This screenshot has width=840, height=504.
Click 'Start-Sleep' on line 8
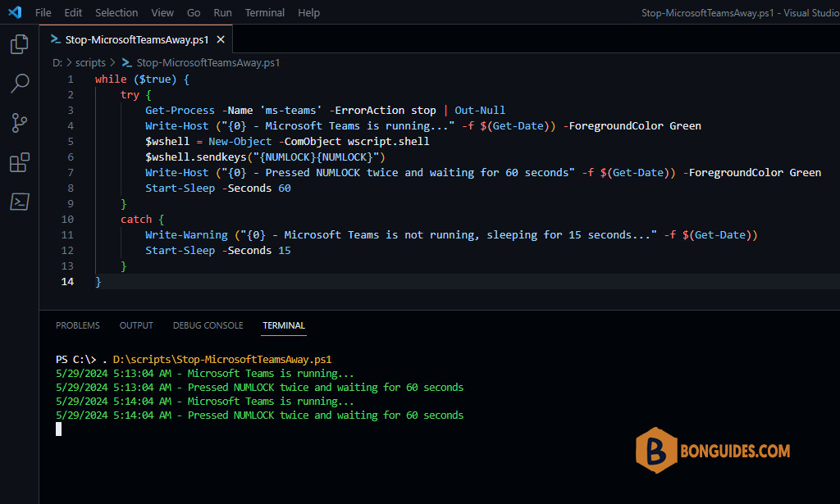(180, 188)
